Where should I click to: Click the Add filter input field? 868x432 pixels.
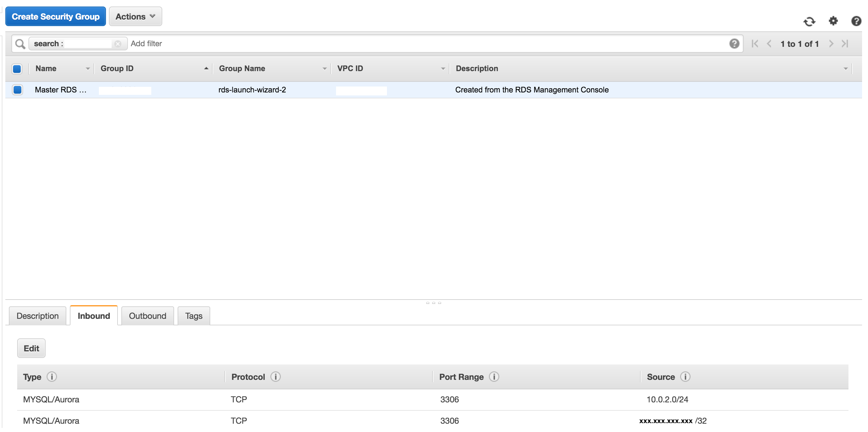click(146, 43)
